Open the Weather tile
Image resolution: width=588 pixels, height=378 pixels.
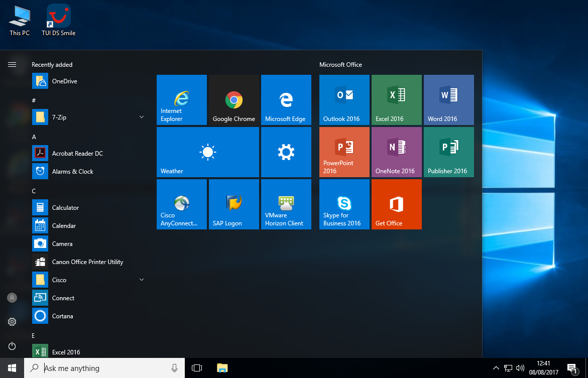coord(208,152)
